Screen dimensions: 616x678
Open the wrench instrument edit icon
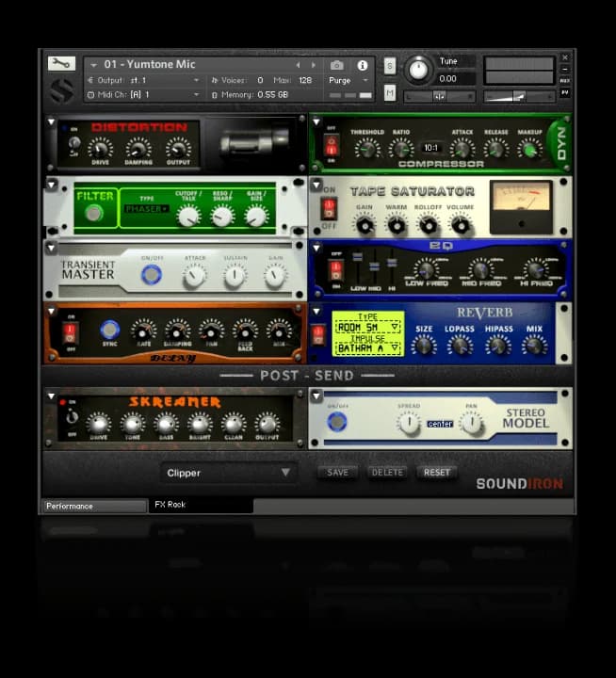click(x=61, y=64)
